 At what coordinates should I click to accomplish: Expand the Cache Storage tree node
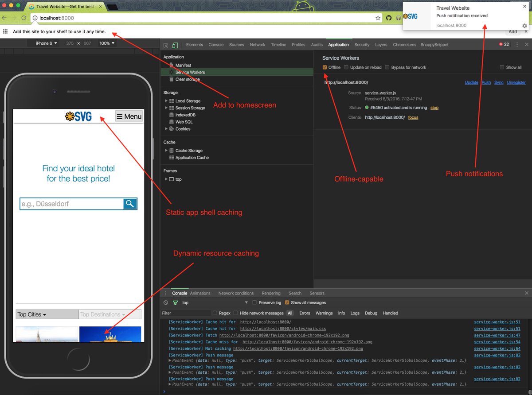tap(166, 151)
